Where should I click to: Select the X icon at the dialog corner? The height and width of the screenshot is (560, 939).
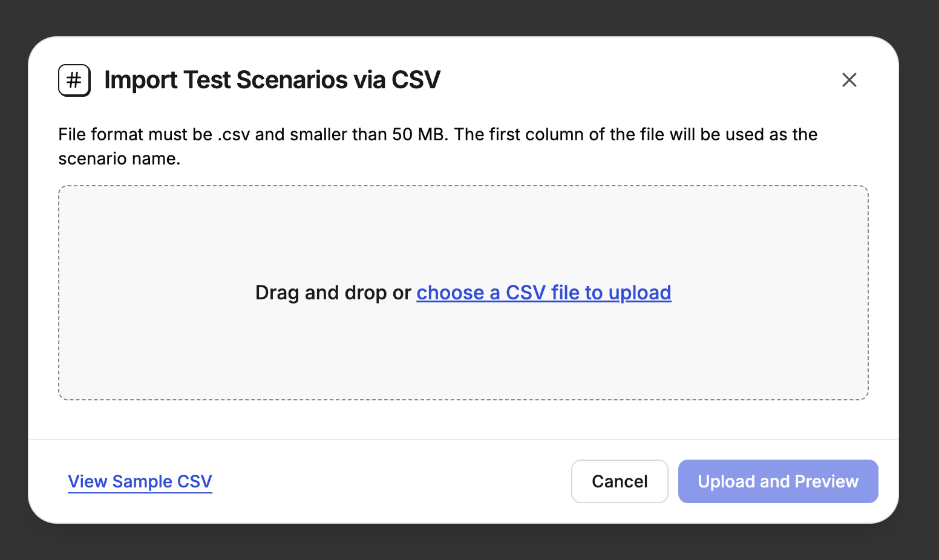(849, 80)
